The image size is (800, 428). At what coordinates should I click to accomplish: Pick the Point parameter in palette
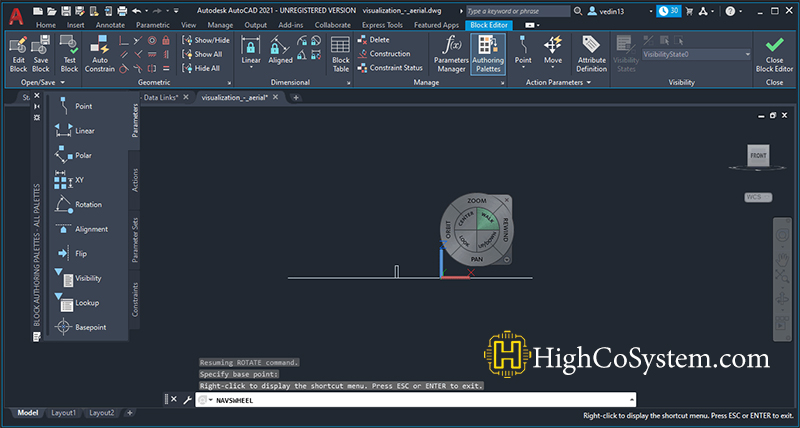pos(73,106)
